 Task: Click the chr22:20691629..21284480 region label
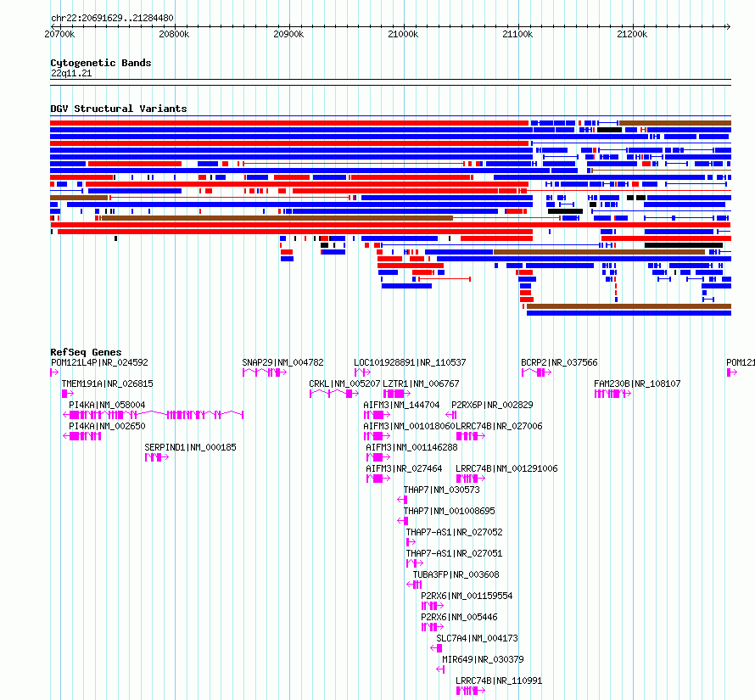coord(112,18)
